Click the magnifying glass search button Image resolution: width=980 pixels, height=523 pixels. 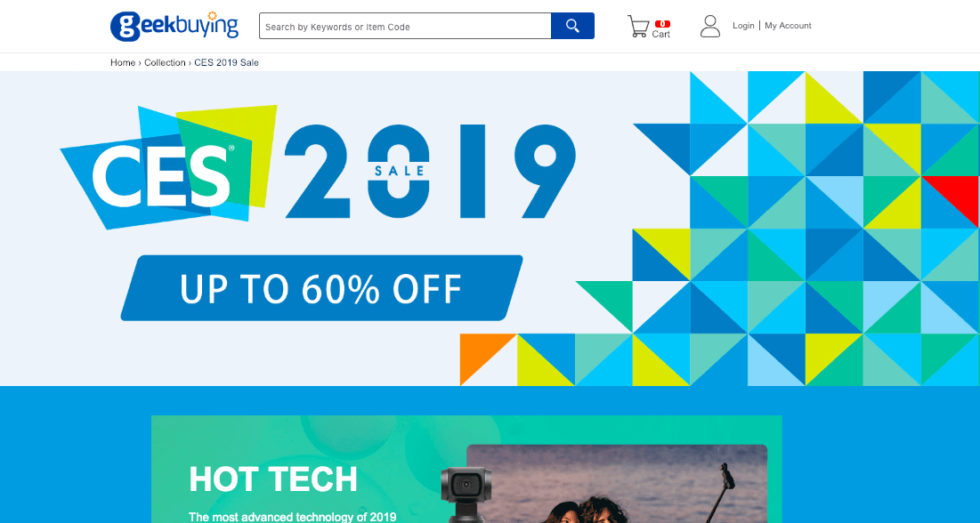tap(572, 26)
